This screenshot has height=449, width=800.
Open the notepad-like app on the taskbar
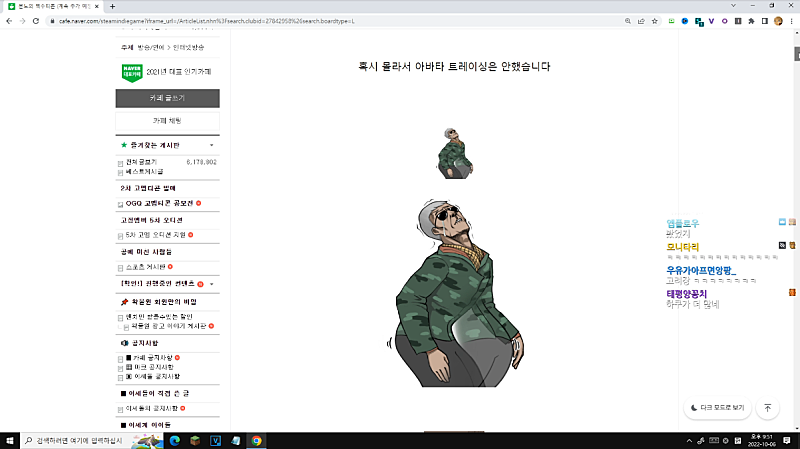click(x=236, y=440)
